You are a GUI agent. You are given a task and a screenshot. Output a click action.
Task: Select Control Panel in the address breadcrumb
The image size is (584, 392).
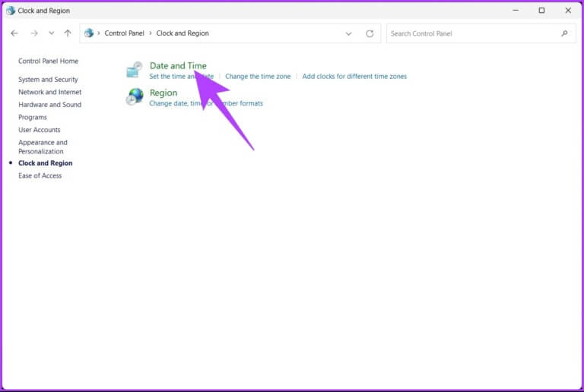tap(124, 33)
